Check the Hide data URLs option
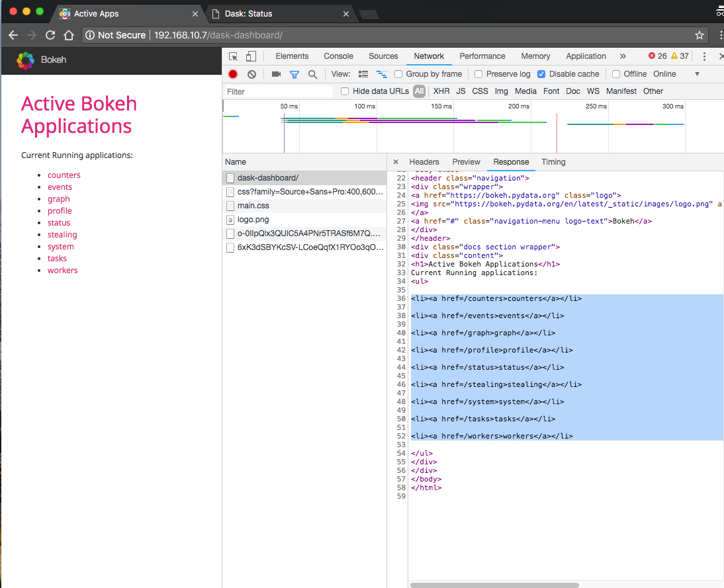The image size is (724, 588). pos(345,91)
